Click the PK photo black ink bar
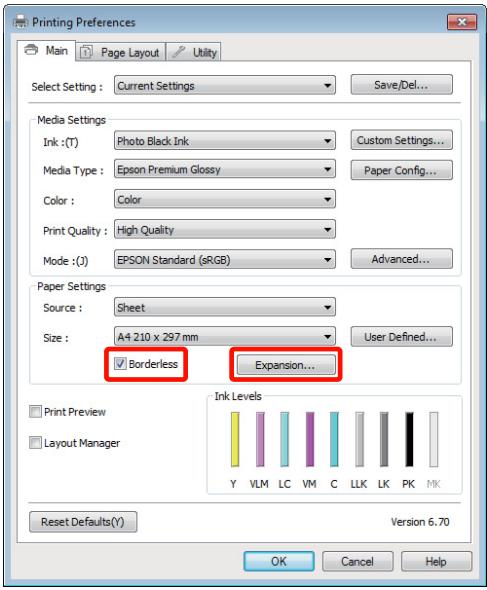Viewport: 487px width, 590px height. (x=409, y=439)
